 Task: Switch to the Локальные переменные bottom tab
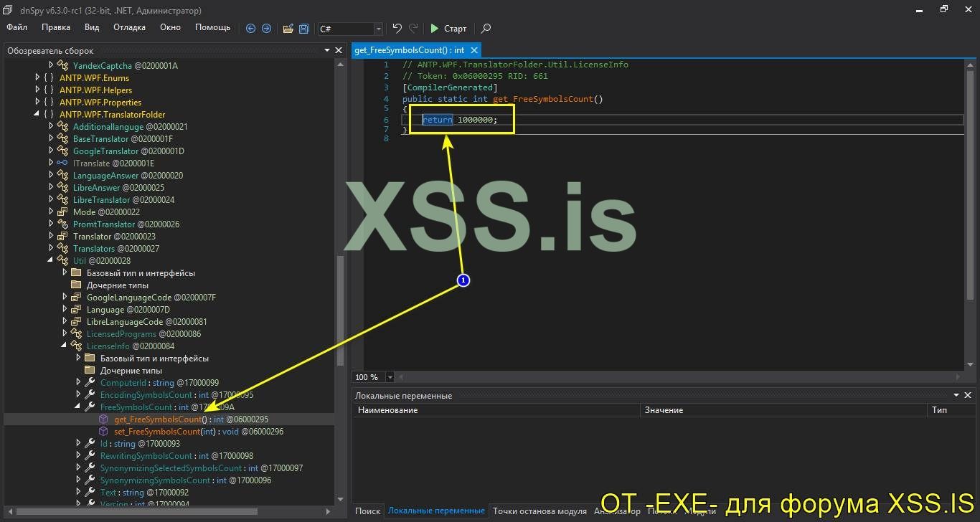(x=436, y=511)
